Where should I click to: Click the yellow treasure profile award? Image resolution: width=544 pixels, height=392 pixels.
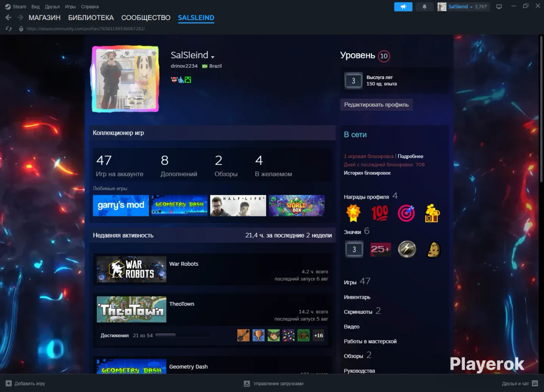pos(432,213)
